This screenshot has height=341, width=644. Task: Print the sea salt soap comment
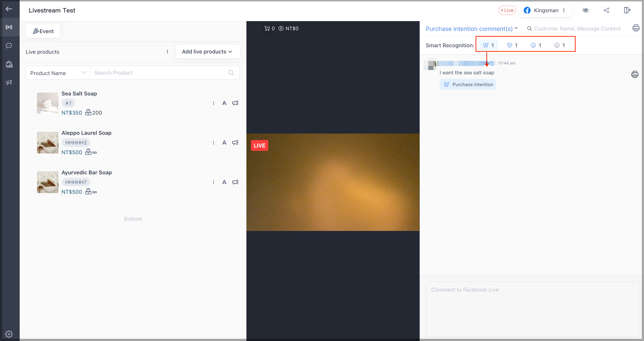(x=635, y=74)
